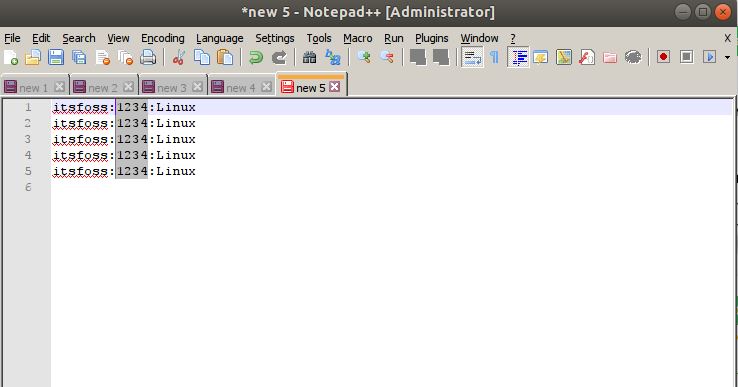Click itsfoss text on line 4
The image size is (738, 387).
80,155
